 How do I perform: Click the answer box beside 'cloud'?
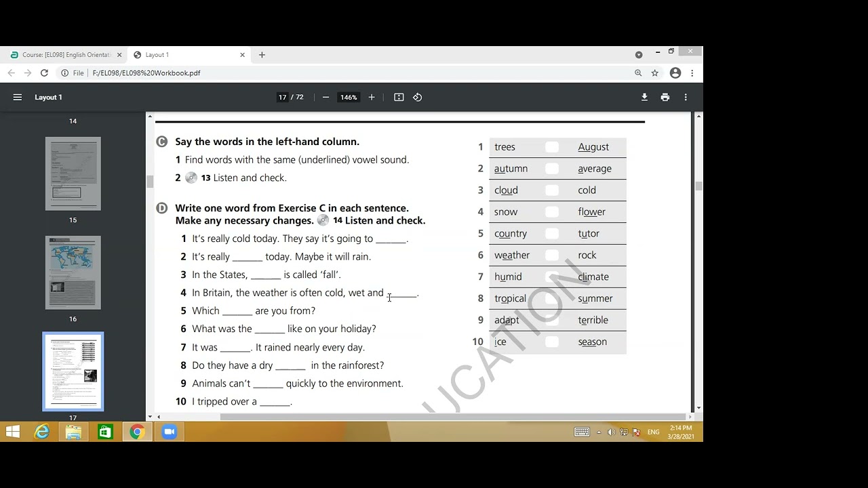pos(552,190)
